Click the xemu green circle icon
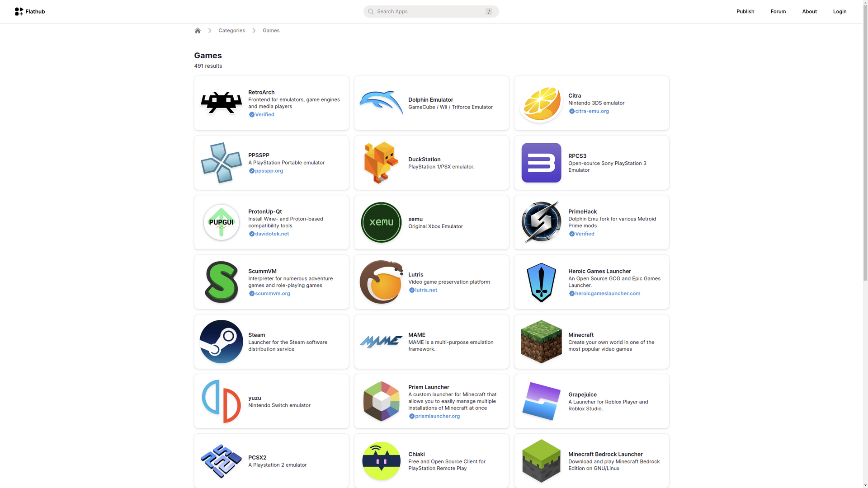Screen dimensions: 868x488 tap(381, 222)
